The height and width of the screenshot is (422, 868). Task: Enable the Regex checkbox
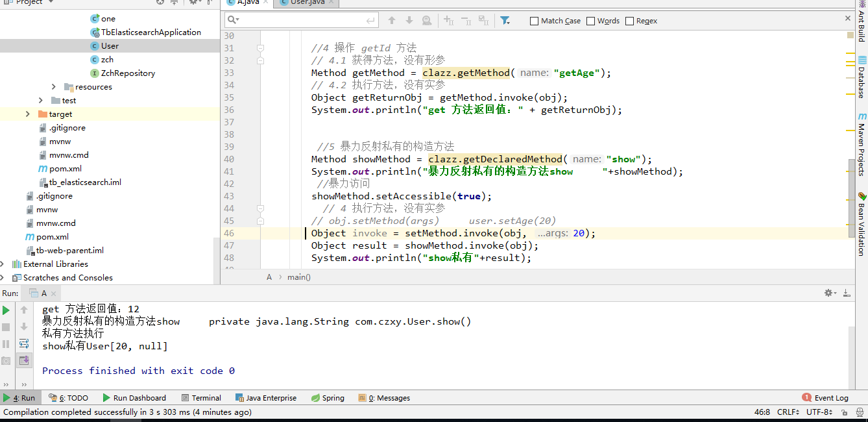tap(629, 21)
